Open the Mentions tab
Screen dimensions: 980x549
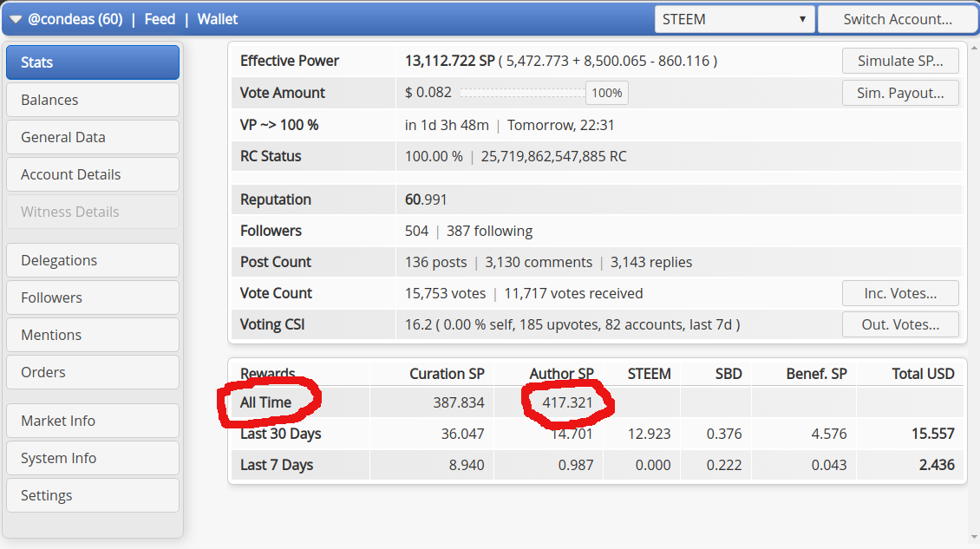click(x=92, y=335)
